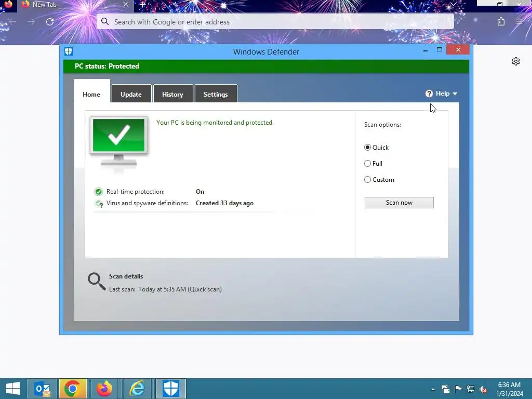Click Windows Defender taskbar icon

(170, 389)
